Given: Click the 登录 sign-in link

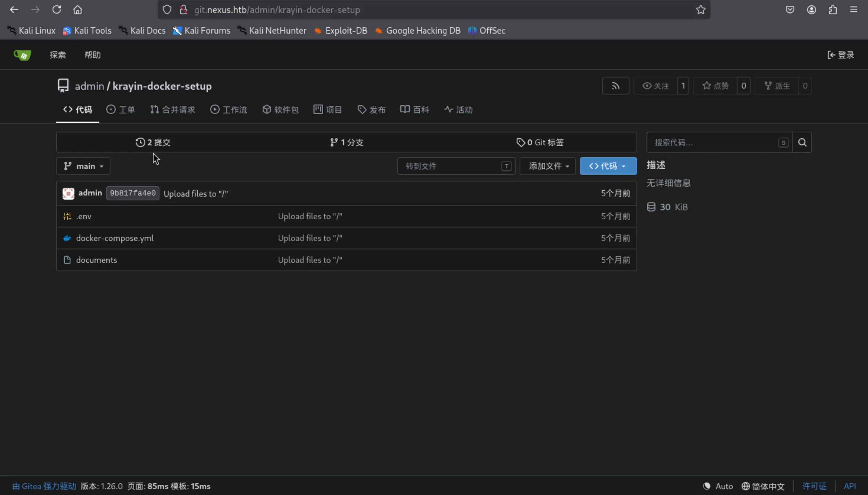Looking at the screenshot, I should 841,55.
